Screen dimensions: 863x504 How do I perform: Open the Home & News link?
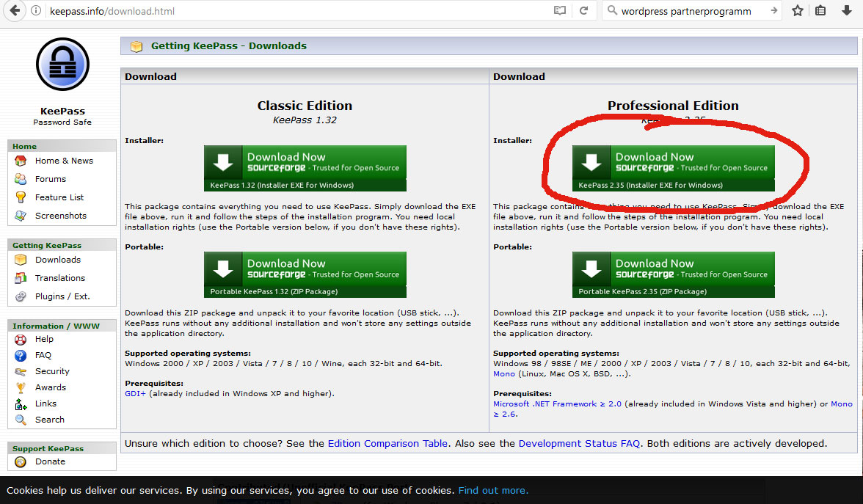pyautogui.click(x=64, y=161)
